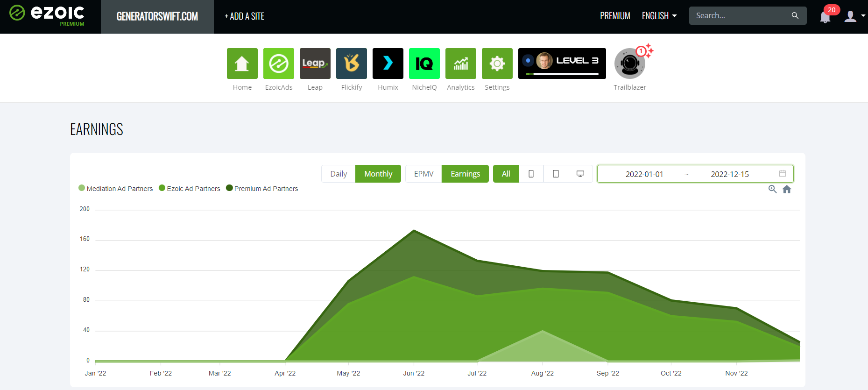Open the user account profile icon
The height and width of the screenshot is (390, 868).
pos(851,16)
